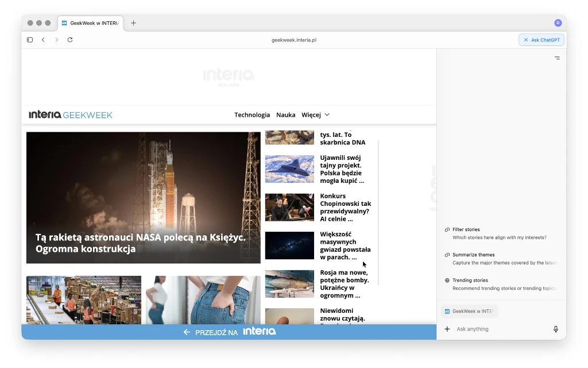Screen dimensions: 588x368
Task: Dismiss Ask ChatGPT via its X
Action: pos(525,40)
